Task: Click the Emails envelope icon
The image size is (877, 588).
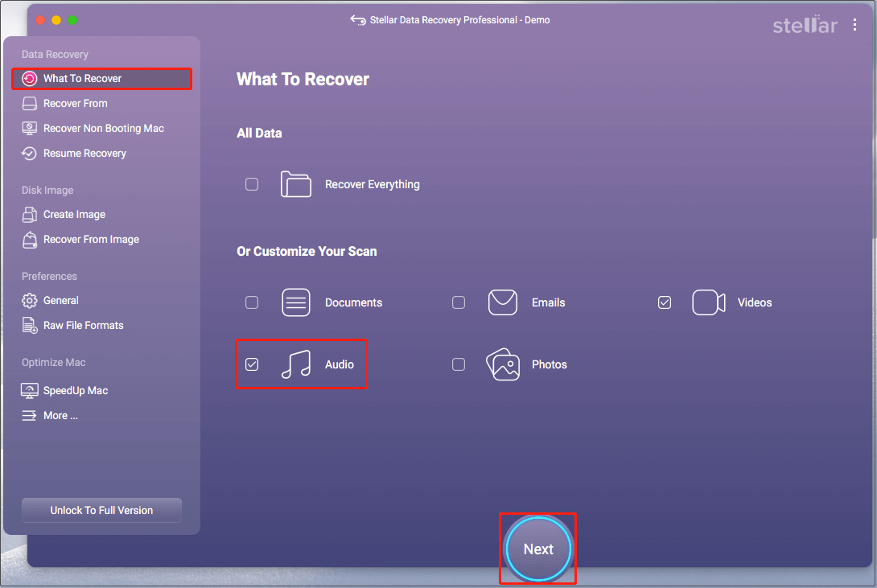Action: coord(502,302)
